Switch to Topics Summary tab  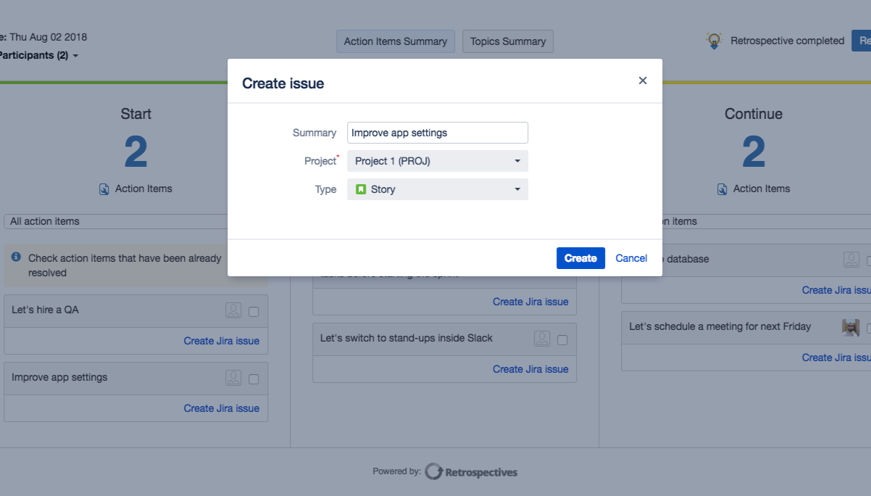(507, 41)
